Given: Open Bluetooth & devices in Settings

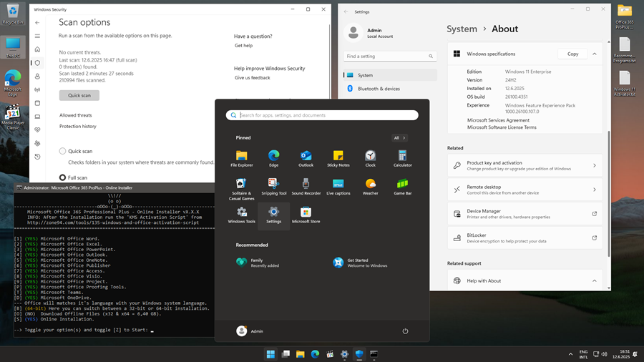Looking at the screenshot, I should pos(390,89).
